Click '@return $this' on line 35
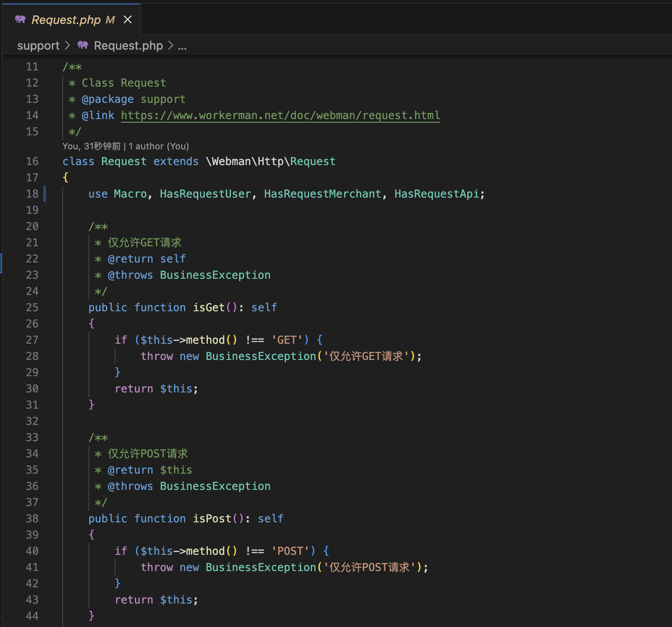This screenshot has height=627, width=672. (x=150, y=470)
